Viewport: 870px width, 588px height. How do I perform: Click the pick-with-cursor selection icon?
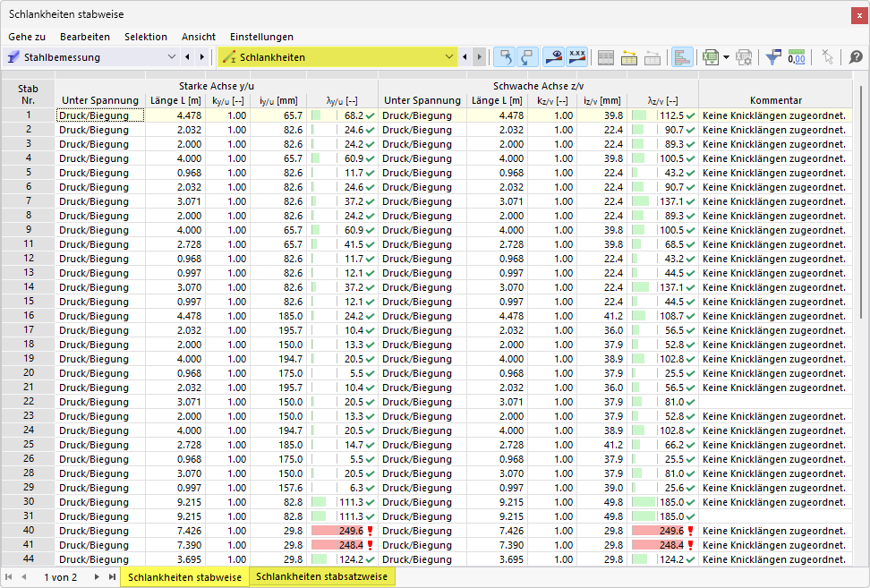click(828, 57)
